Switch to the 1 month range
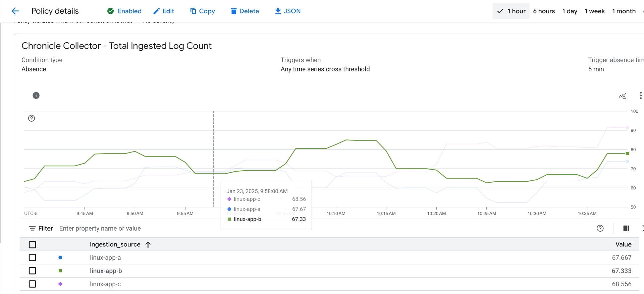The width and height of the screenshot is (644, 294). pos(624,11)
